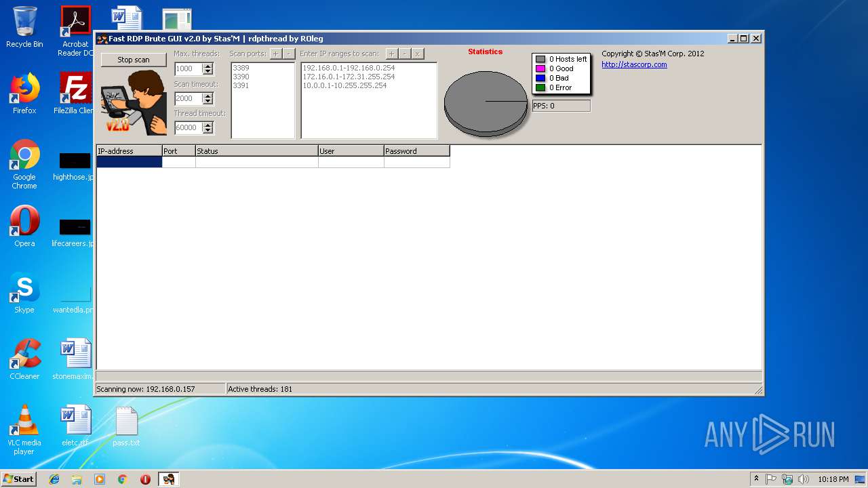Remove a scan port with minus button
The image size is (868, 488).
pos(289,54)
